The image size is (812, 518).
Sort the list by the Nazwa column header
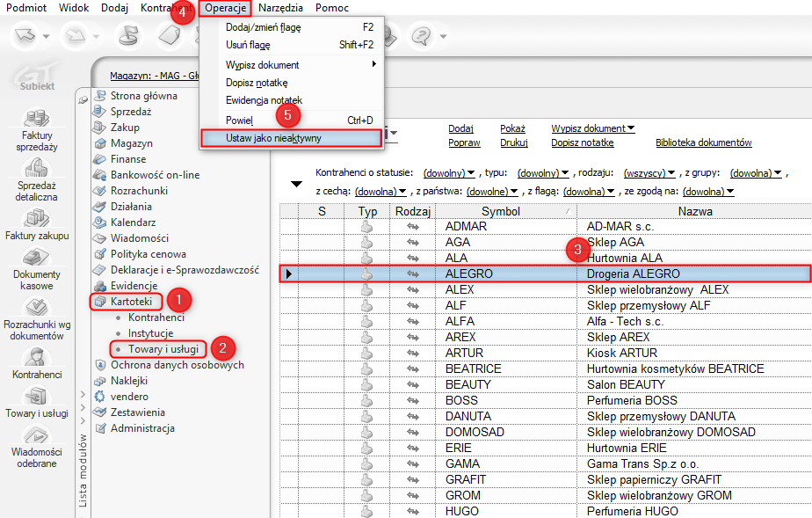(695, 211)
